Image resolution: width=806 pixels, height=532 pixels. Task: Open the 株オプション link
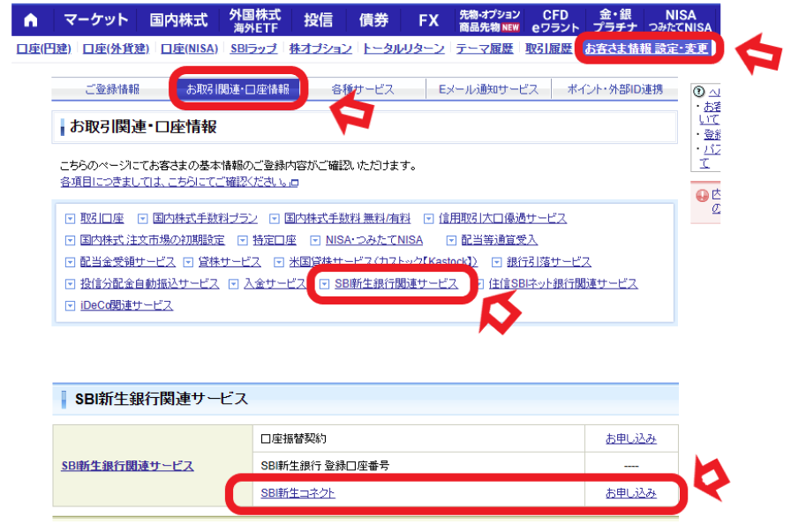tap(320, 49)
